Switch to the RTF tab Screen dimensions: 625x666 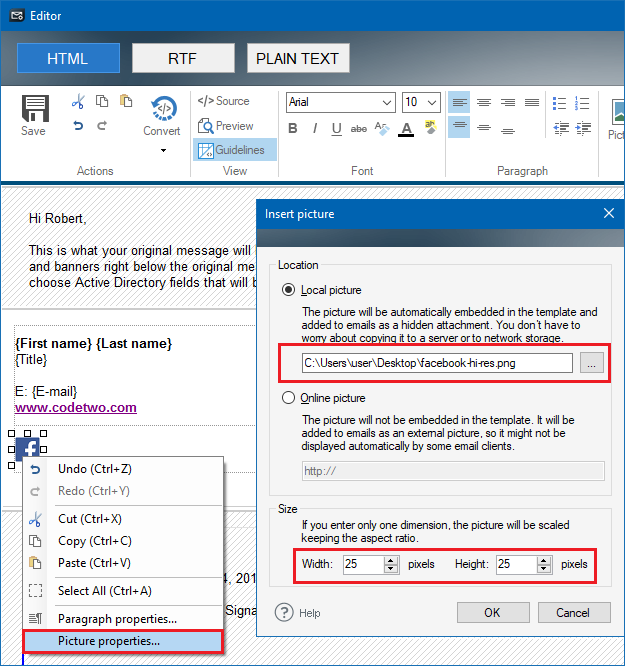click(x=183, y=58)
